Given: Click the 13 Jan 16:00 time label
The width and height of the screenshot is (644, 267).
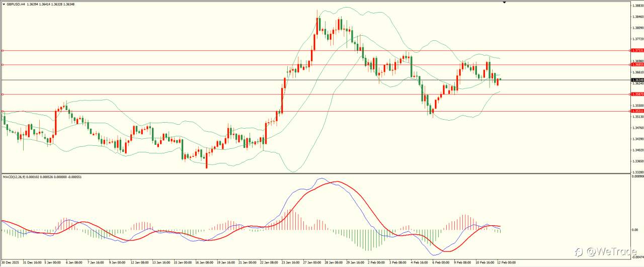Looking at the screenshot, I should click(x=162, y=262).
